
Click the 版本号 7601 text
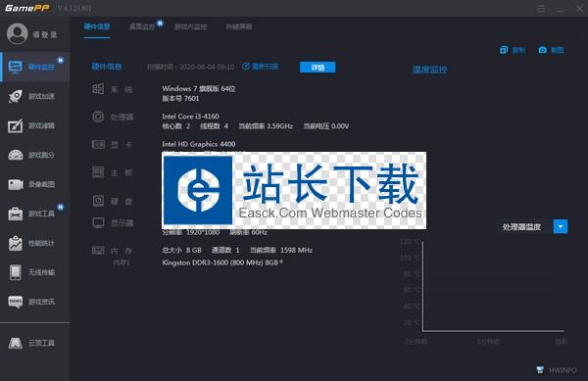point(180,99)
